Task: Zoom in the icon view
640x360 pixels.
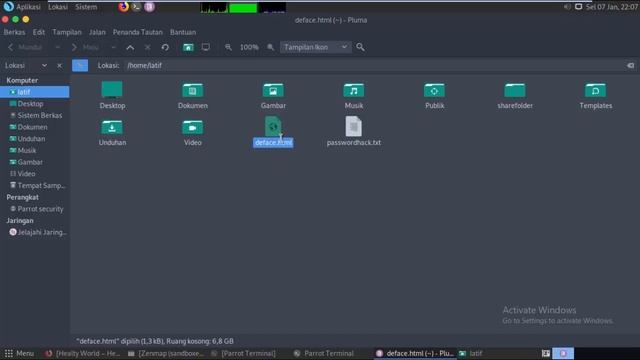Action: coord(270,47)
